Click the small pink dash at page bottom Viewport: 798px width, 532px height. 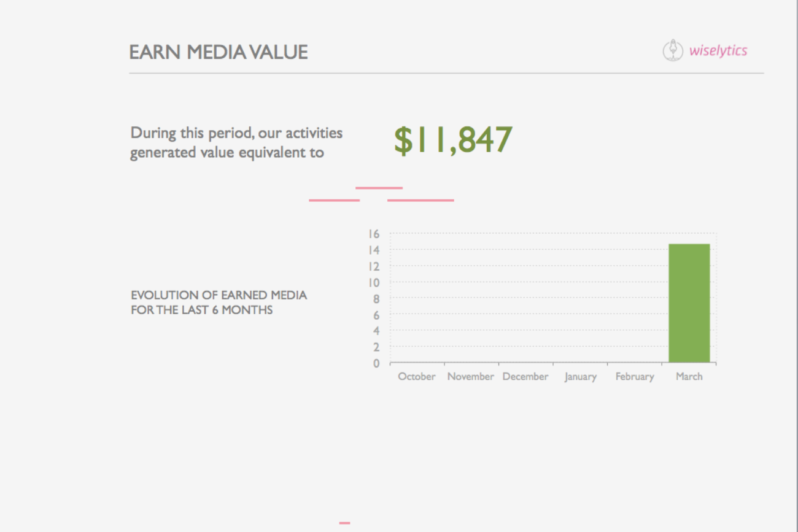click(x=344, y=523)
